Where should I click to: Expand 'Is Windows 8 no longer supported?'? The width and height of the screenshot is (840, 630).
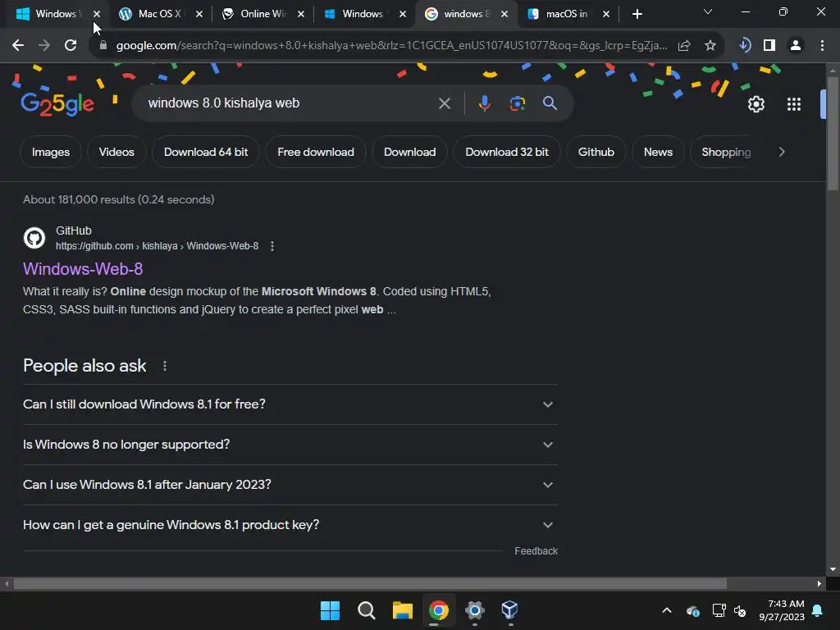290,445
